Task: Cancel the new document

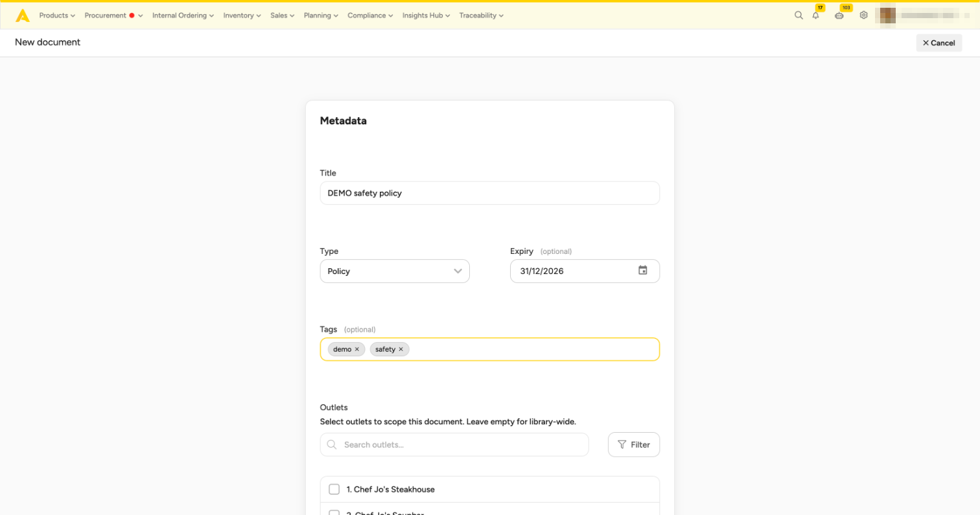Action: (939, 43)
